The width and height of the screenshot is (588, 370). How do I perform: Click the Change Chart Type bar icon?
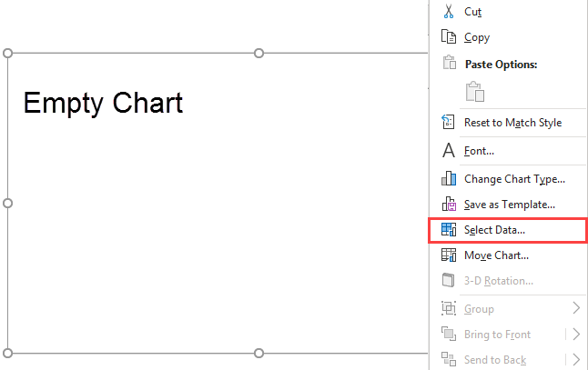[x=448, y=179]
